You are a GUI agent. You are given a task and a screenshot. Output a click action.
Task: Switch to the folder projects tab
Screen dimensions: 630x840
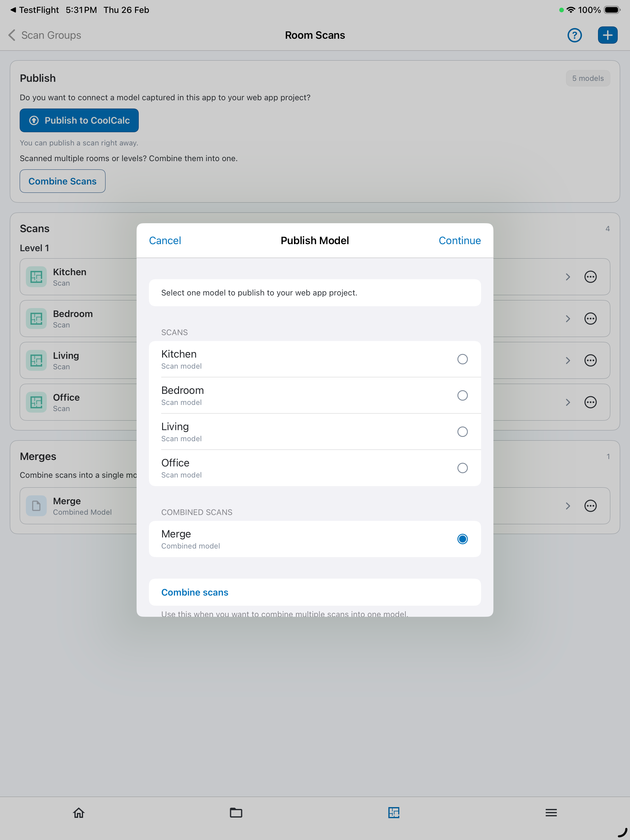[x=236, y=813]
